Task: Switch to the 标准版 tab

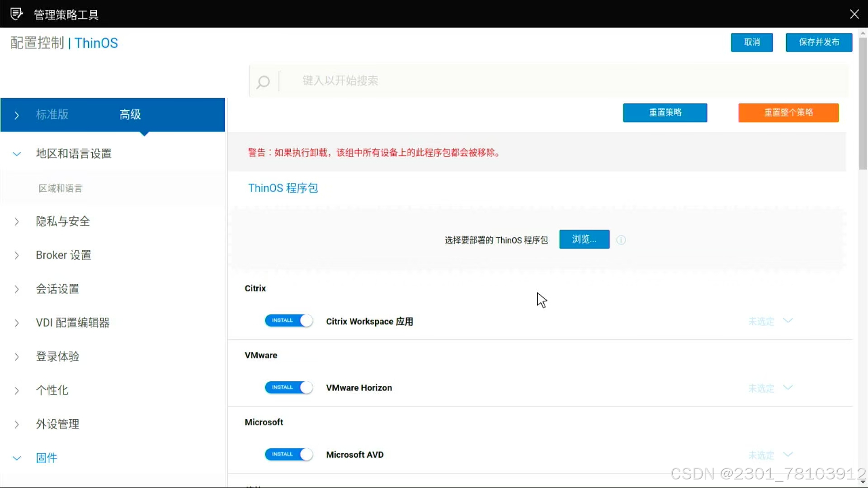Action: [x=52, y=115]
